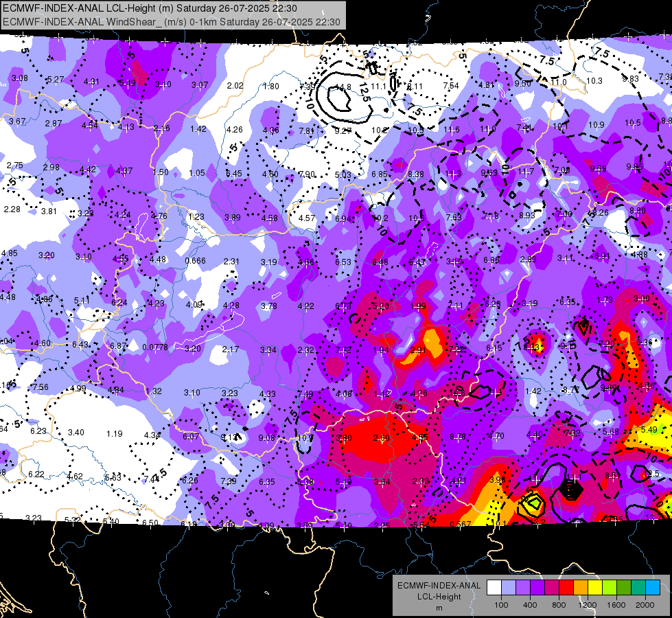Click the white legend color box
Viewport: 672px width, 618px height.
[x=494, y=587]
